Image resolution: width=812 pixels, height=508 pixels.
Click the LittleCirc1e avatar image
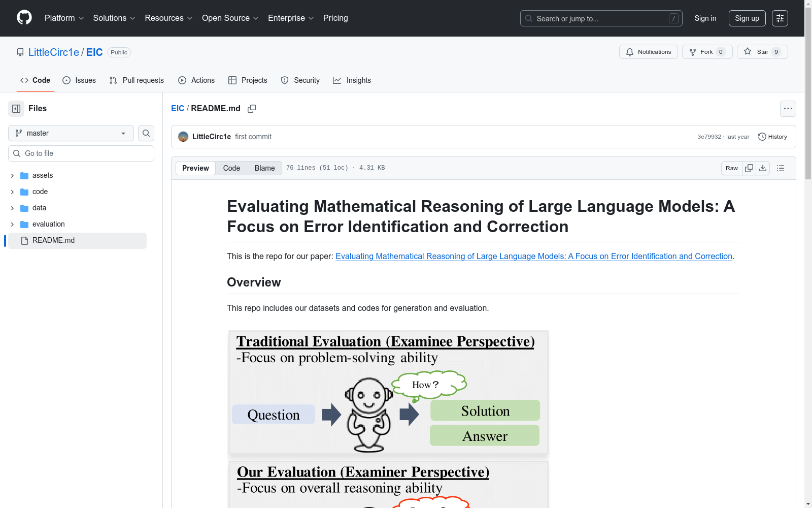(x=183, y=137)
